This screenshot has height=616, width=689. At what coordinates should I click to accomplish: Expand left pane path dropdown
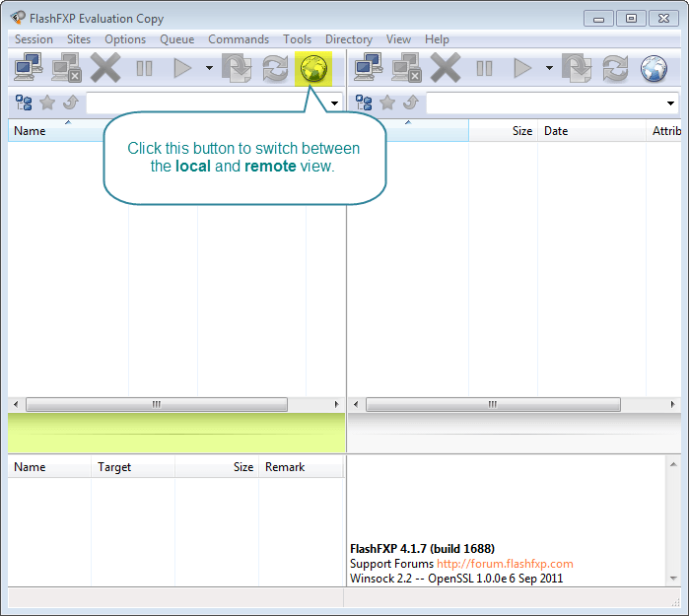tap(334, 103)
